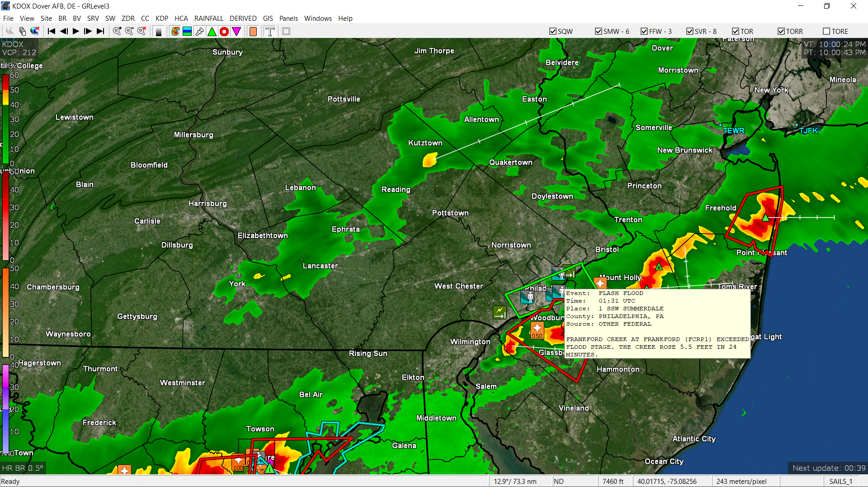The height and width of the screenshot is (487, 868).
Task: Uncheck the FFW - 3 checkbox
Action: point(644,31)
